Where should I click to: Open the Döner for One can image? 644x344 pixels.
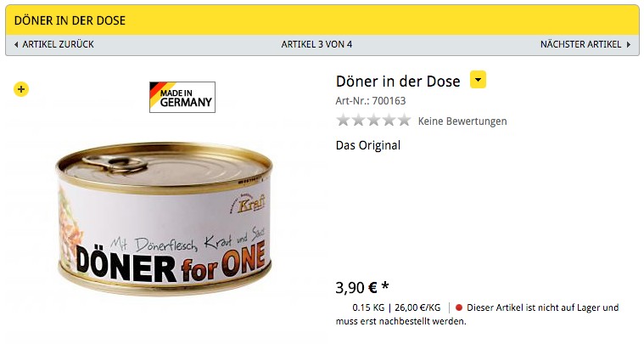(x=164, y=219)
